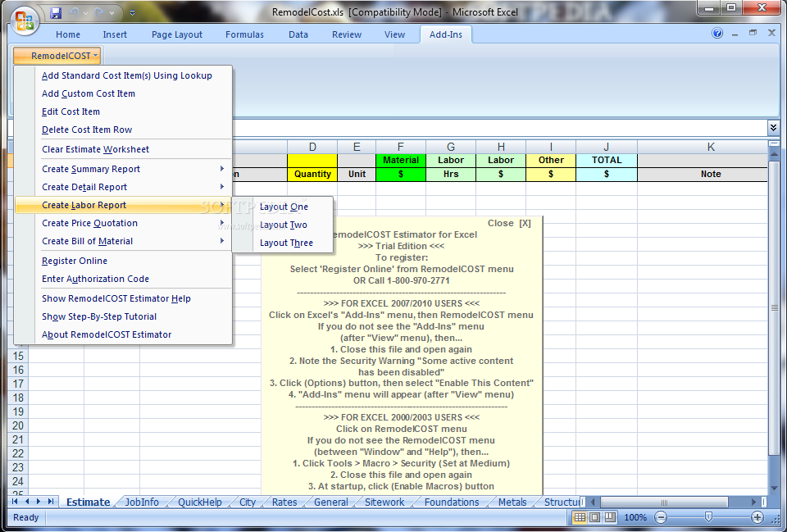Click the zoom out minus button
This screenshot has width=787, height=532.
[661, 517]
